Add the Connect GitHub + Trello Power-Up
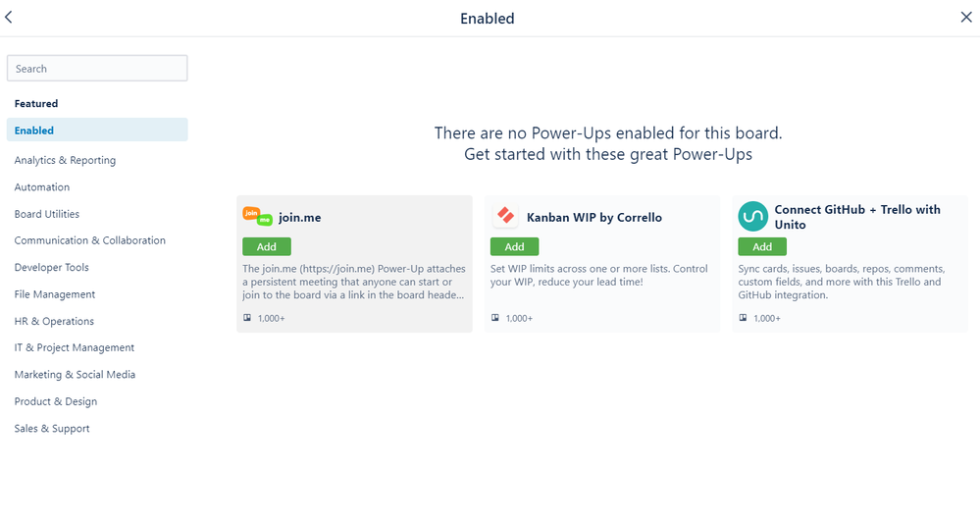Screen dimensions: 980x524 [762, 247]
